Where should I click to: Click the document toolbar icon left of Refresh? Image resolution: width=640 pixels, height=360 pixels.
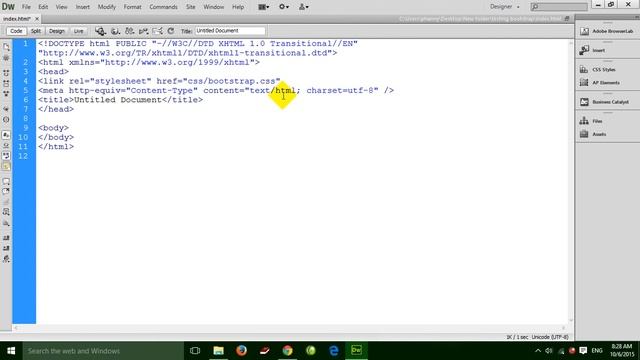pos(157,31)
